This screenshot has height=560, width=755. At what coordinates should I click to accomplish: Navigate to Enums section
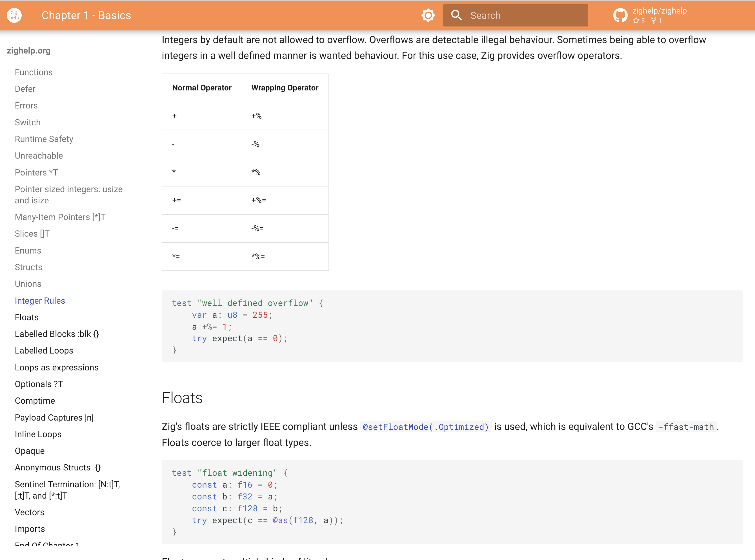pyautogui.click(x=28, y=250)
